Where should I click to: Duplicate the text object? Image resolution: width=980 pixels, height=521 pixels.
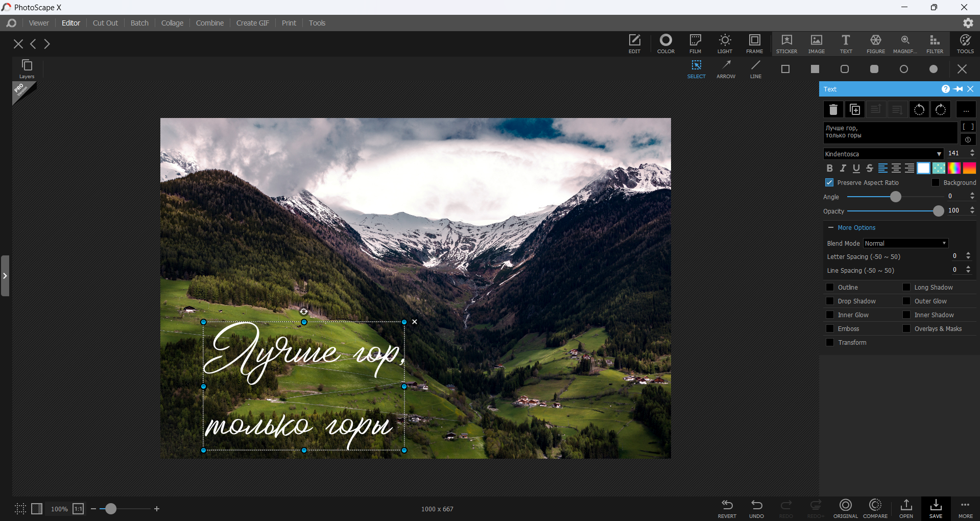[855, 110]
